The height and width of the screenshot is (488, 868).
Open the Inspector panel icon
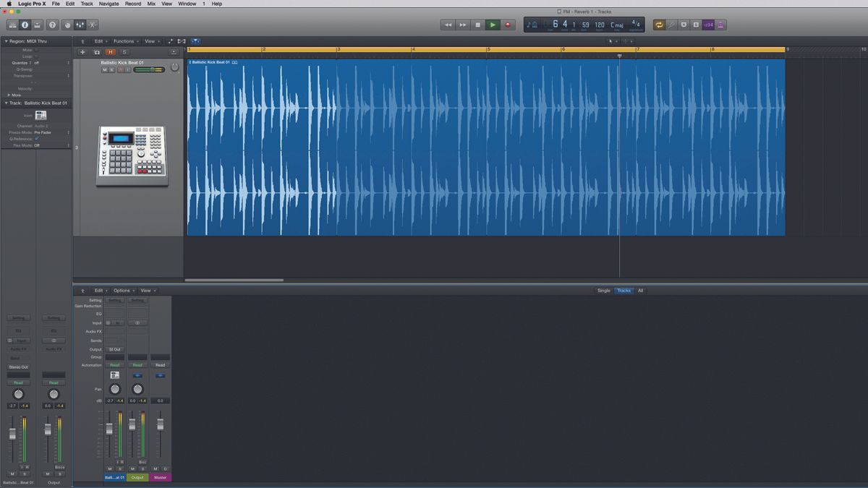(x=25, y=25)
